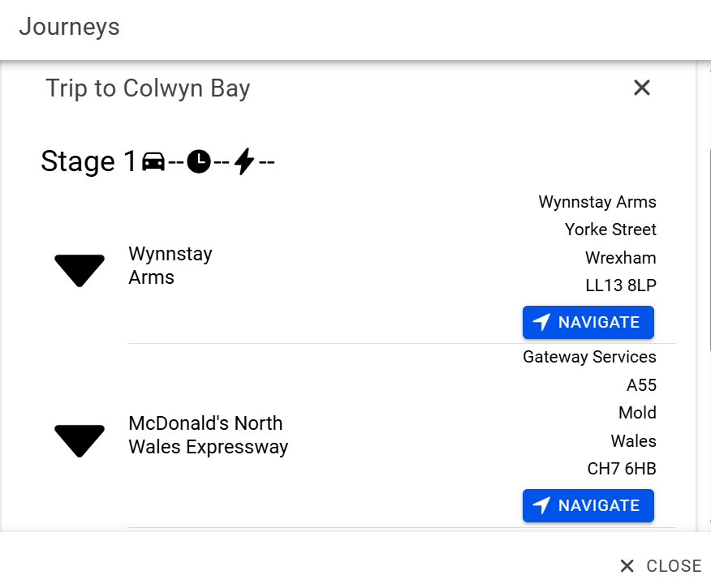Click the Trip to Colwyn Bay title
Screen dimensions: 711x588
click(148, 88)
